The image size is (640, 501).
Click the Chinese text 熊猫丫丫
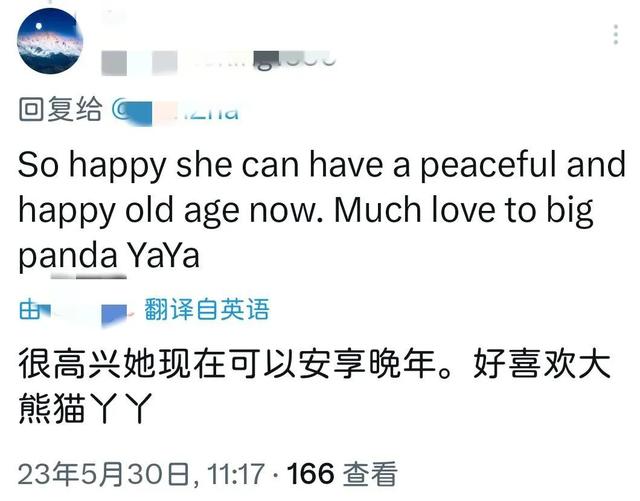[86, 408]
